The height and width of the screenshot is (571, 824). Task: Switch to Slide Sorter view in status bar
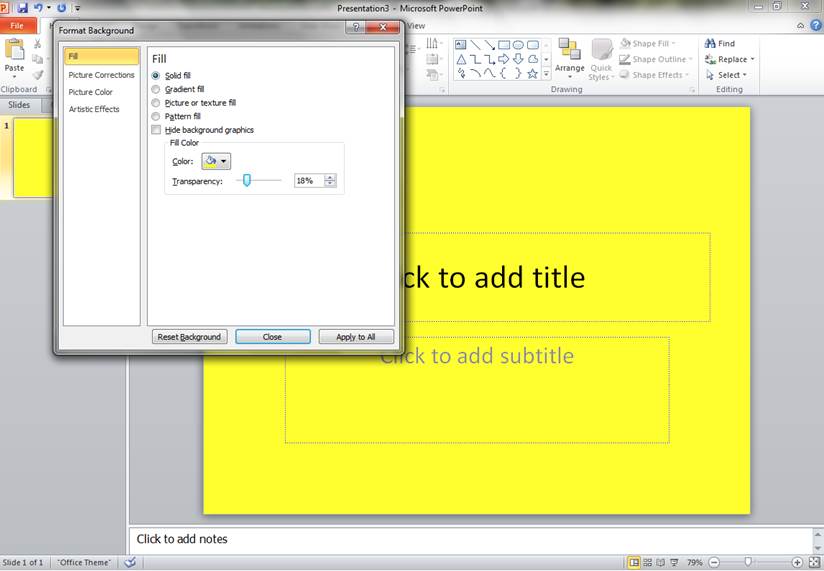coord(648,563)
